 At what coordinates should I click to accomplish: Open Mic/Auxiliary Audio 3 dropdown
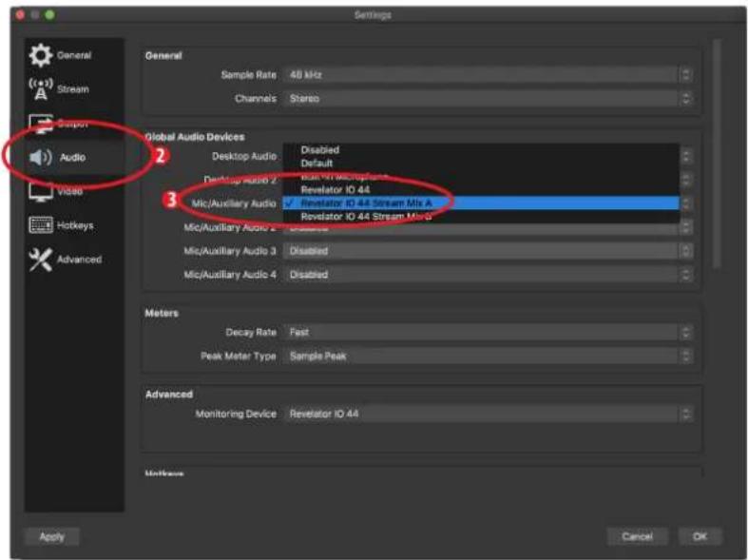(488, 250)
